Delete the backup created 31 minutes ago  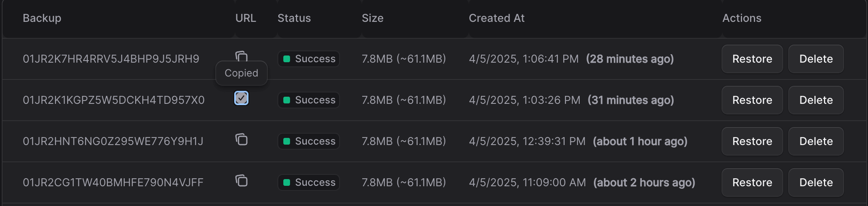816,100
